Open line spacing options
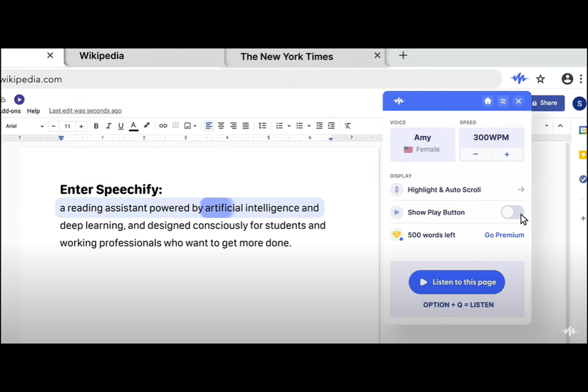Image resolution: width=588 pixels, height=392 pixels. pos(262,125)
